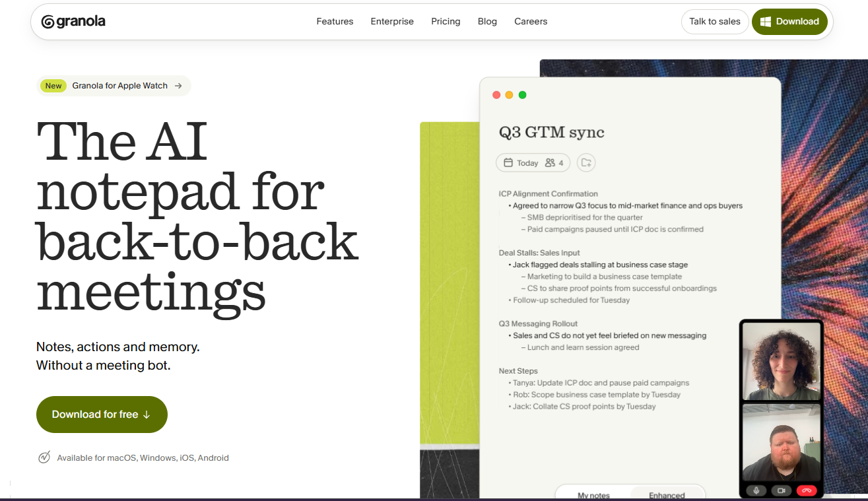
Task: Click Lunch and learn session agreed line
Action: pos(580,348)
